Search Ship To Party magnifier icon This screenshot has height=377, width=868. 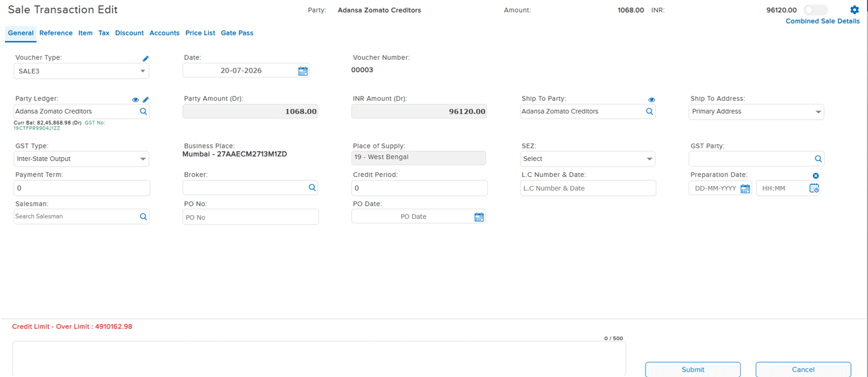click(x=649, y=112)
